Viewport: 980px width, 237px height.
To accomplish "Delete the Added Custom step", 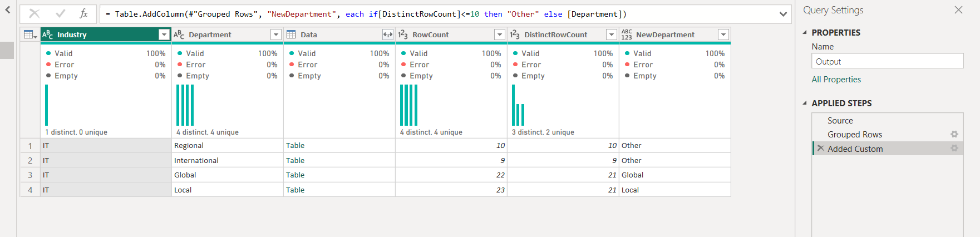I will 820,149.
